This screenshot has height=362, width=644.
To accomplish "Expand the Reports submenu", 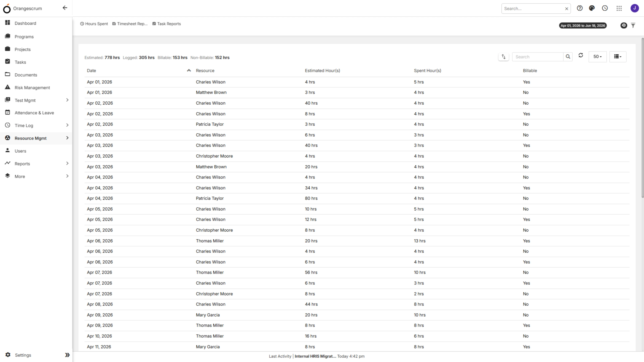I will 67,163.
